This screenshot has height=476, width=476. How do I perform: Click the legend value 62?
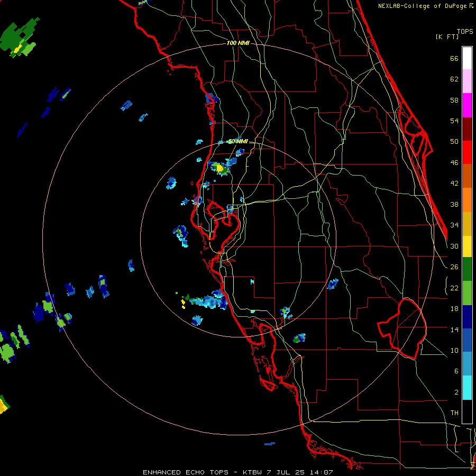454,79
